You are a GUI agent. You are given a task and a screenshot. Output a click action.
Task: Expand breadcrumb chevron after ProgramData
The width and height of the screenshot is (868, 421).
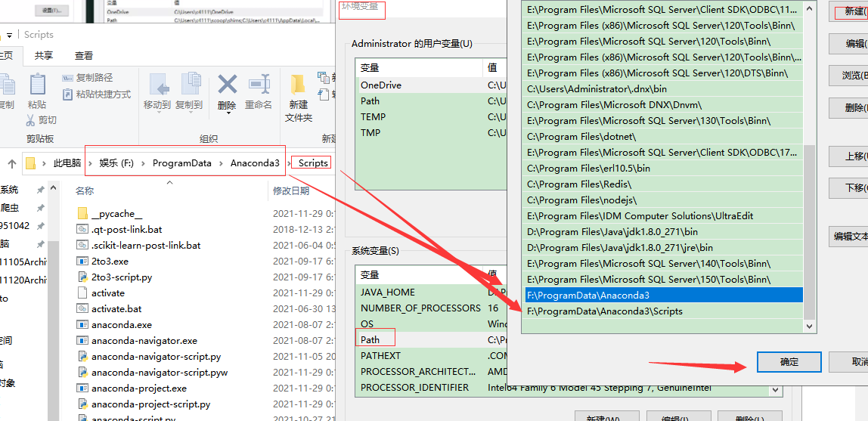222,163
